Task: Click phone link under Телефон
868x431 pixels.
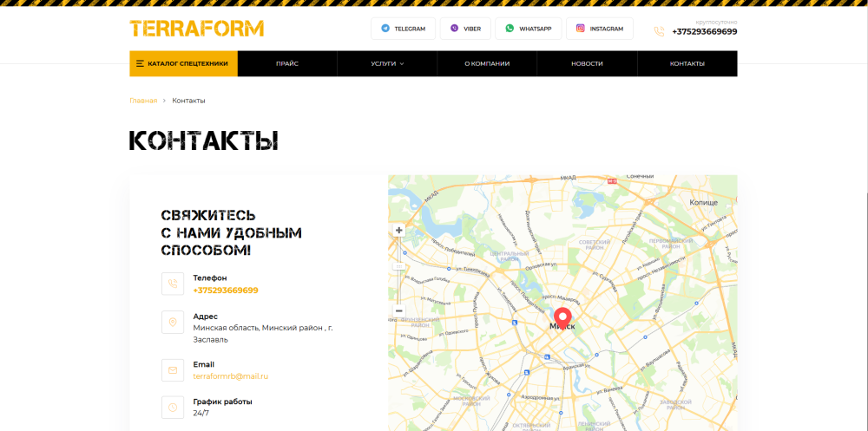Action: (226, 290)
